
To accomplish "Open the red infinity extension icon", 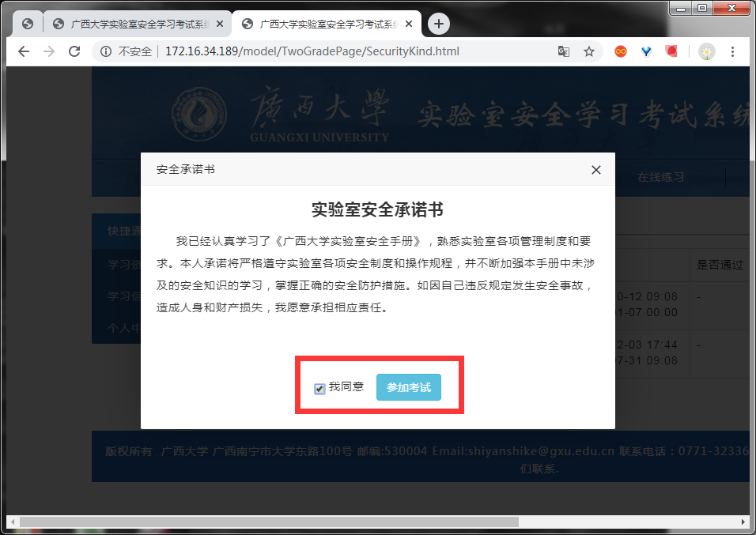I will click(621, 51).
